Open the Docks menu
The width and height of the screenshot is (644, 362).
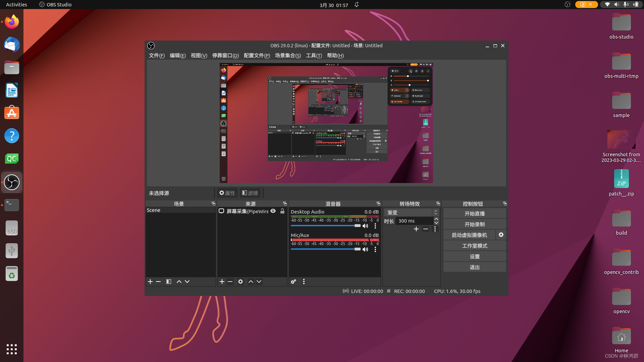(x=225, y=56)
